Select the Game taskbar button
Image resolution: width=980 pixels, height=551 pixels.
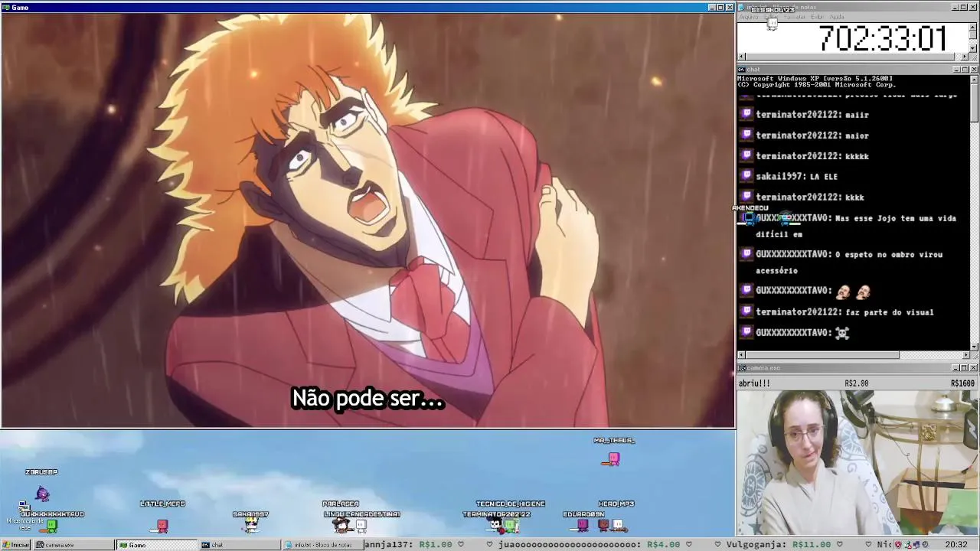tap(156, 545)
